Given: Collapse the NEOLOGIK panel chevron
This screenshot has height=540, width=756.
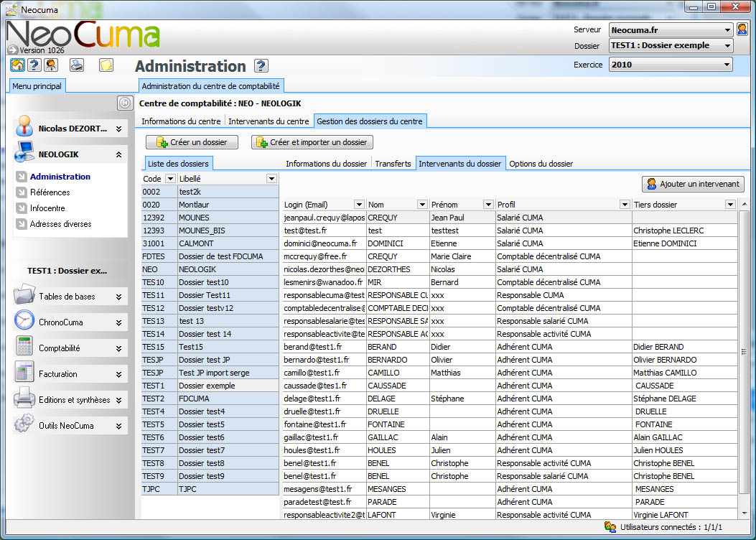Looking at the screenshot, I should click(x=118, y=155).
